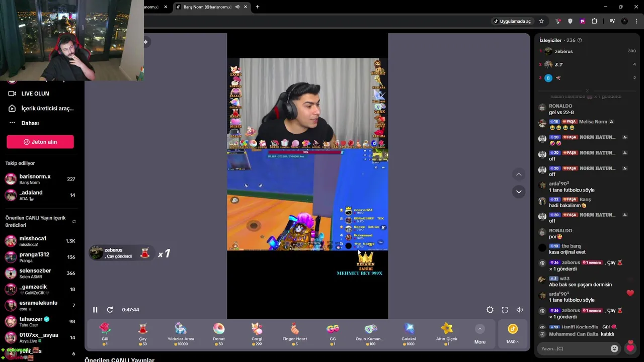Open esramelekunlu suggested live stream
This screenshot has width=644, height=362.
(40, 306)
